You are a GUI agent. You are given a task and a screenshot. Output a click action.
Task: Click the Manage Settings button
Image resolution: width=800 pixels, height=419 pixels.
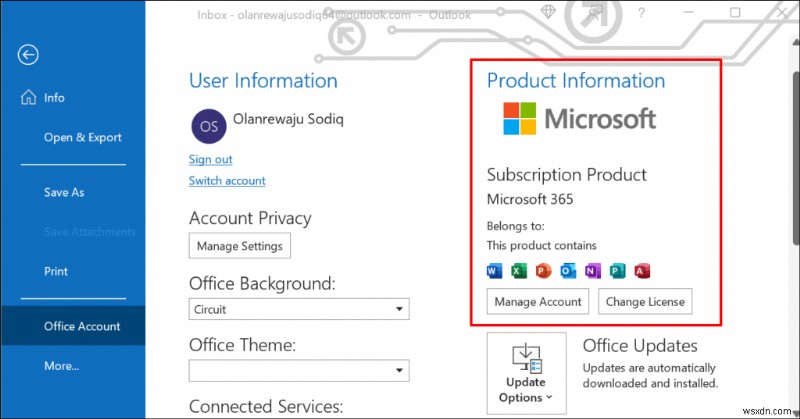click(x=240, y=246)
